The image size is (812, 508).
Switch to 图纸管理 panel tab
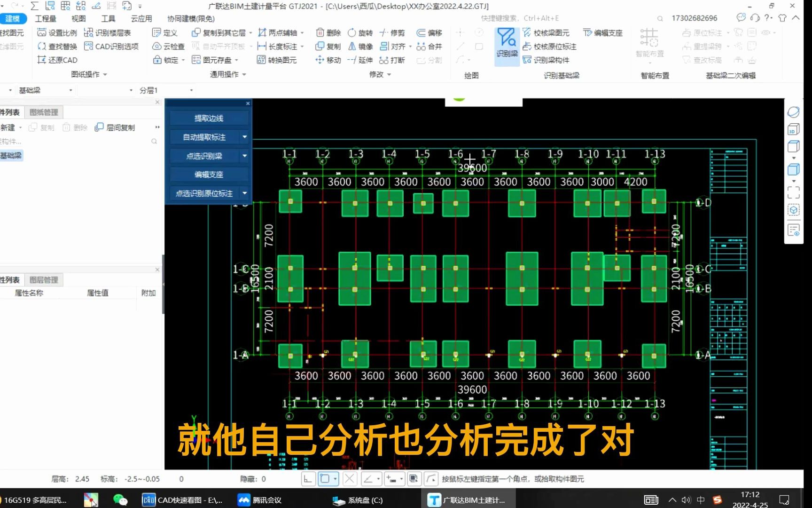(x=44, y=112)
